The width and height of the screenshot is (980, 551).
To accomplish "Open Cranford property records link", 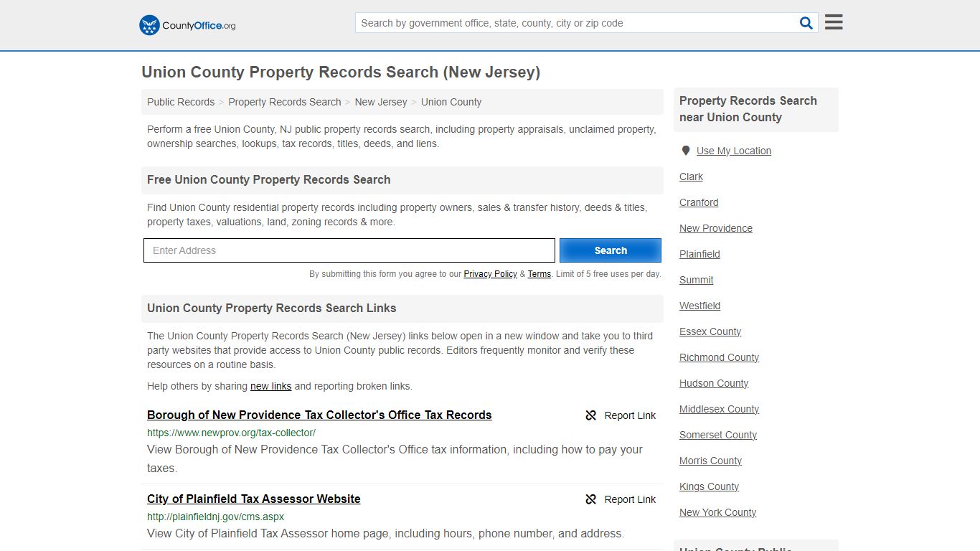I will pyautogui.click(x=699, y=202).
